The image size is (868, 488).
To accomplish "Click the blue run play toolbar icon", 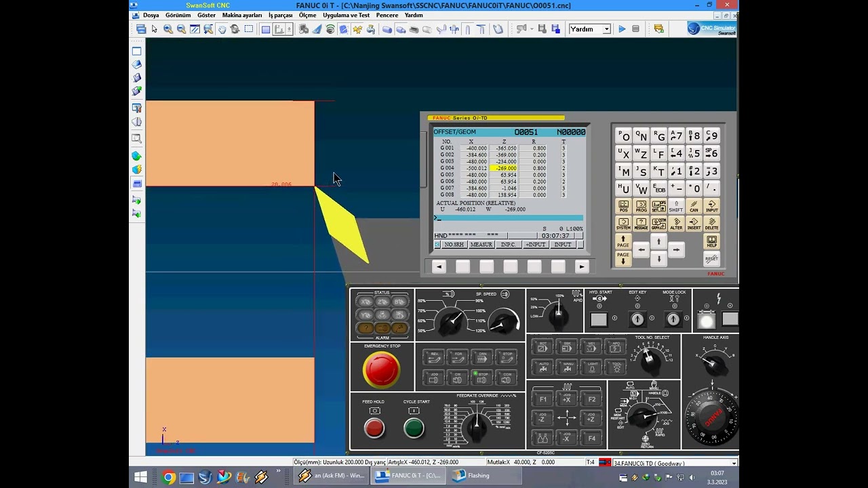I will (x=622, y=29).
